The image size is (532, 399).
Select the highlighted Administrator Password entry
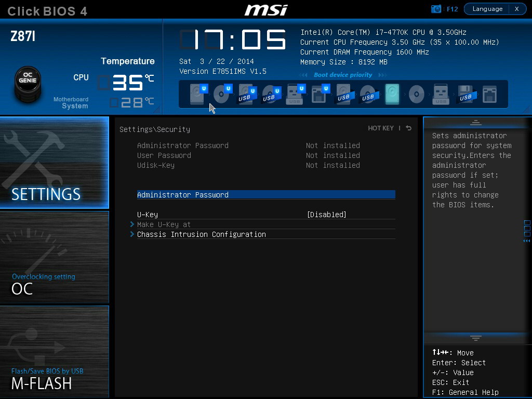pos(266,195)
